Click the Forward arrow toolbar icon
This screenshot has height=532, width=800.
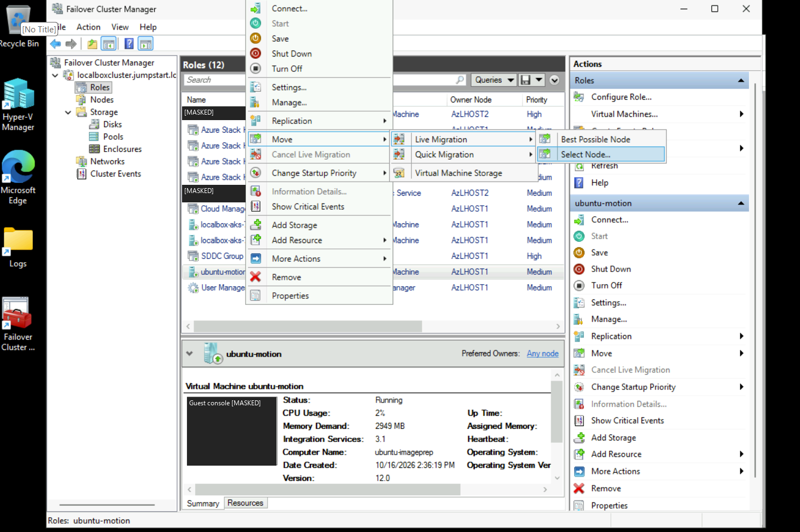(x=71, y=44)
